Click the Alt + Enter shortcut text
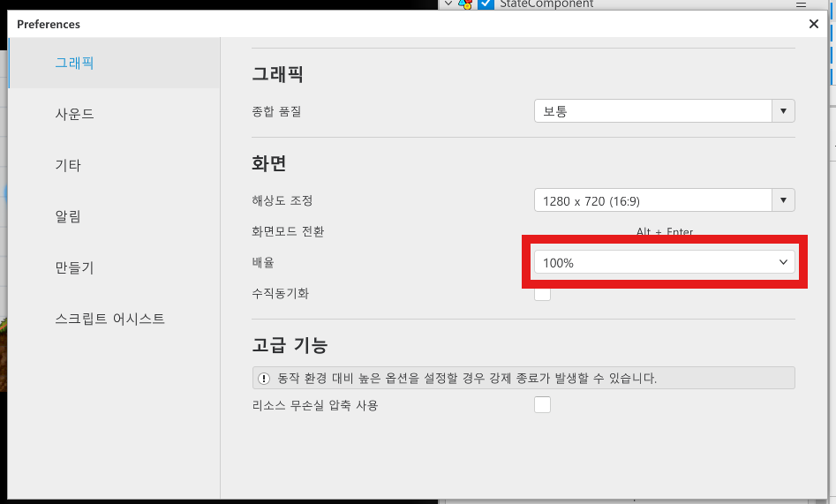 coord(665,231)
